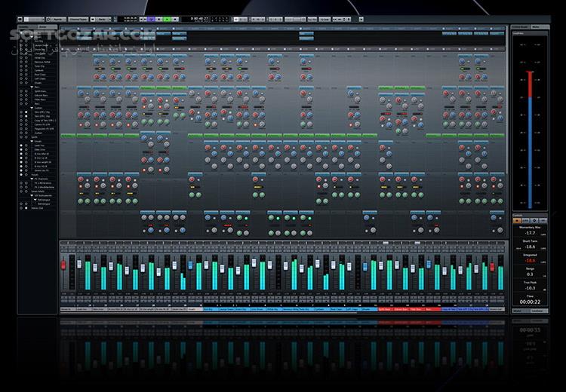Click the Range value 0.3

(x=530, y=274)
